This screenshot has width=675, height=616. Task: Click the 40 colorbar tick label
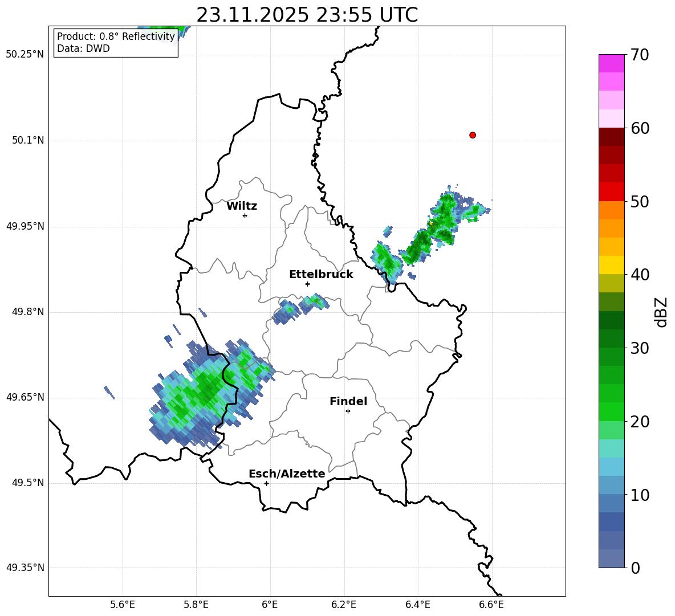tap(640, 275)
